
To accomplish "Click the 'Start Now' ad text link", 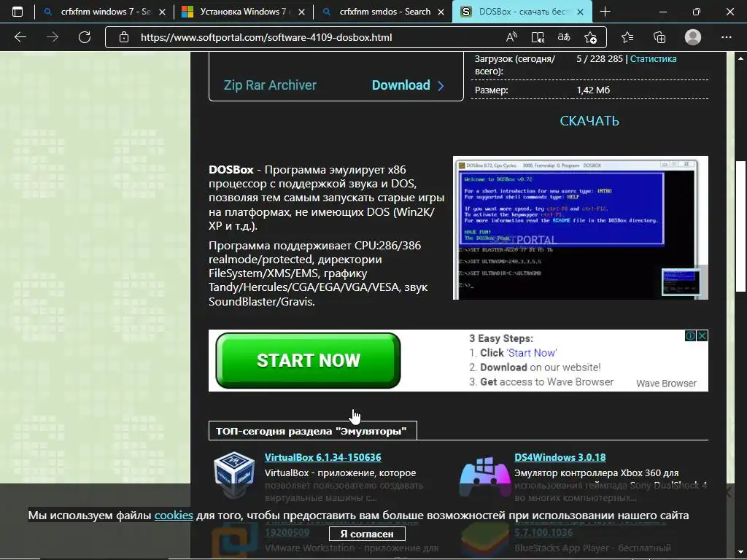I will click(531, 353).
